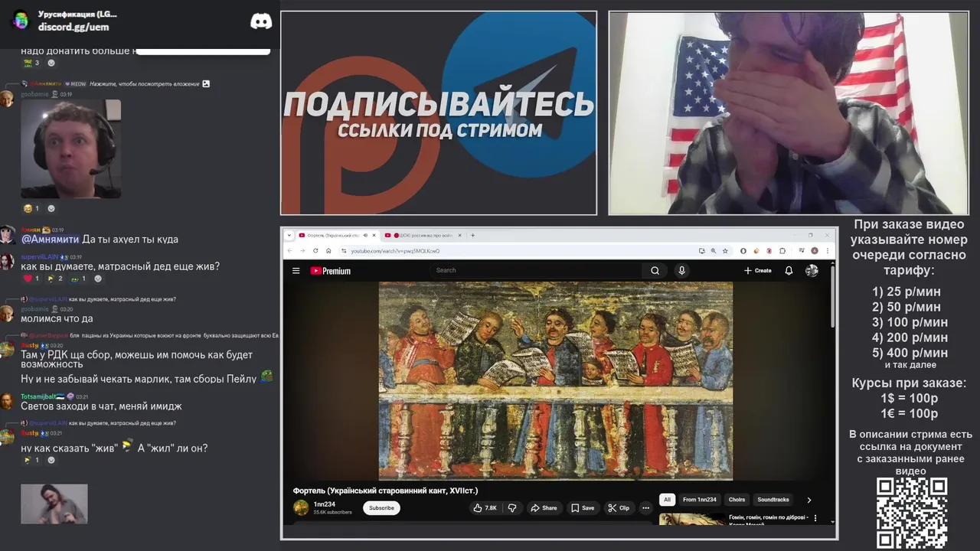Viewport: 980px width, 551px height.
Task: Click the server avatar next to discord.gg/uem
Action: coord(21,21)
